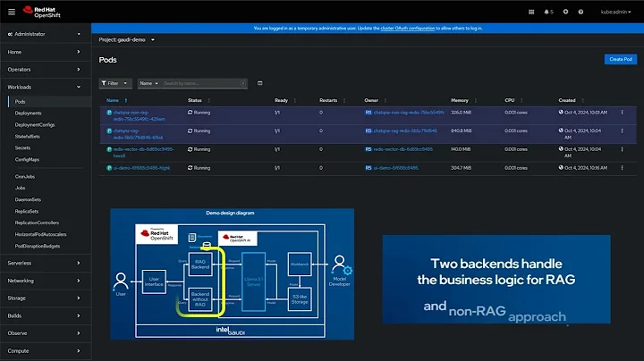Sort by the CPU column icon
644x361 pixels.
tap(521, 100)
